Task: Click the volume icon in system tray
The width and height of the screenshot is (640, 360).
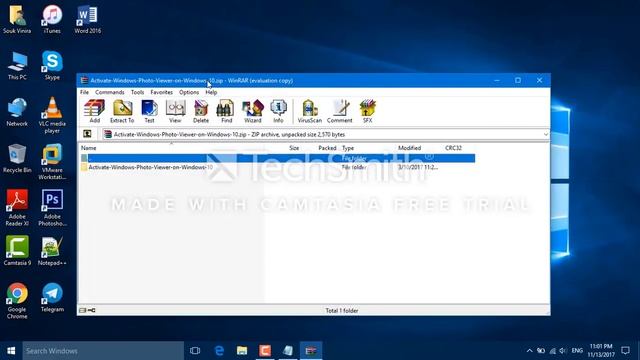Action: [x=563, y=351]
